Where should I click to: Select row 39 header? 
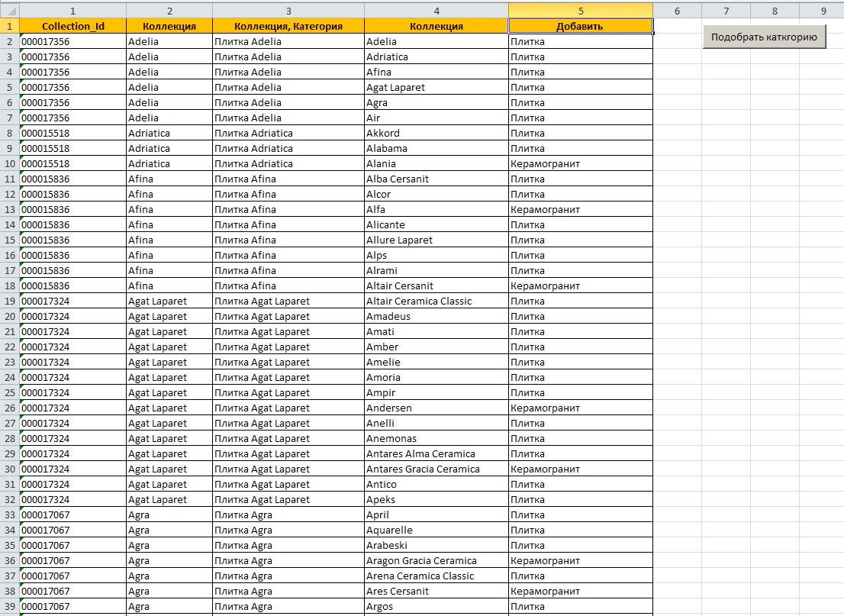pos(10,606)
